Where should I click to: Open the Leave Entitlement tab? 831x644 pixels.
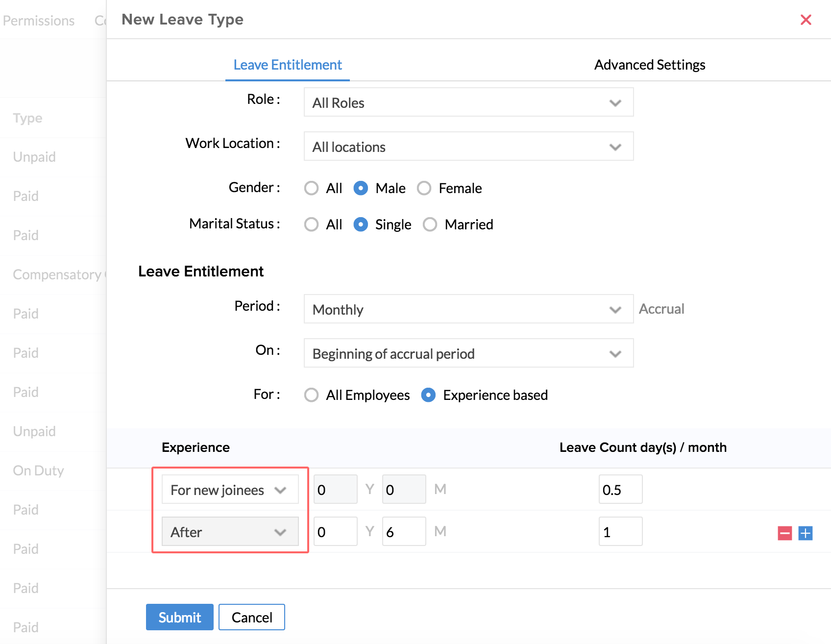(288, 65)
